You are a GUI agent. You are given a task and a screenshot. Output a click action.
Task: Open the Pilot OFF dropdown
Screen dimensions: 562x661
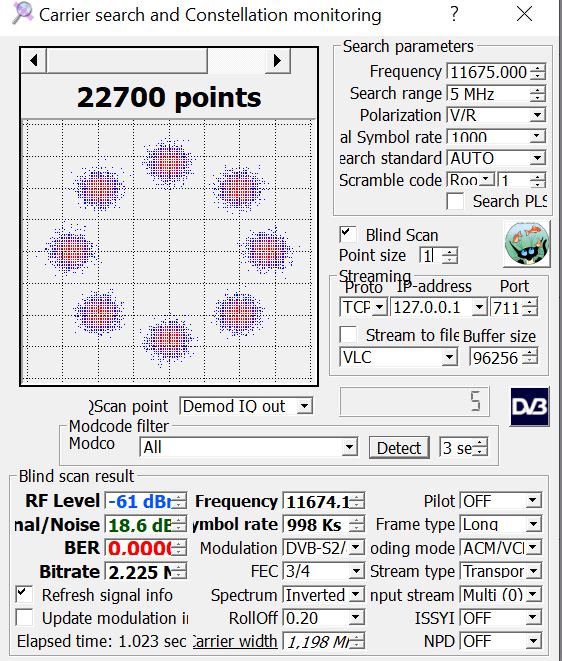pos(533,501)
